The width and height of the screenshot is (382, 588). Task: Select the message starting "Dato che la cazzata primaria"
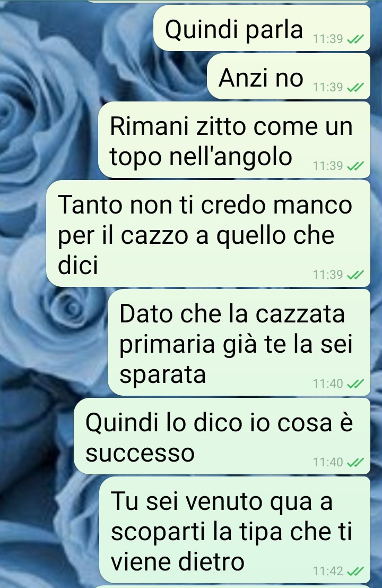pyautogui.click(x=239, y=343)
